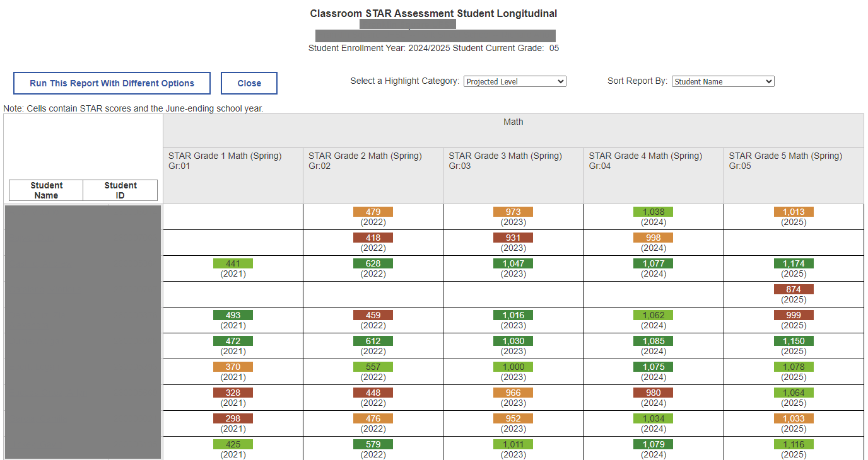
Task: Click the green 493 score
Action: click(x=233, y=315)
